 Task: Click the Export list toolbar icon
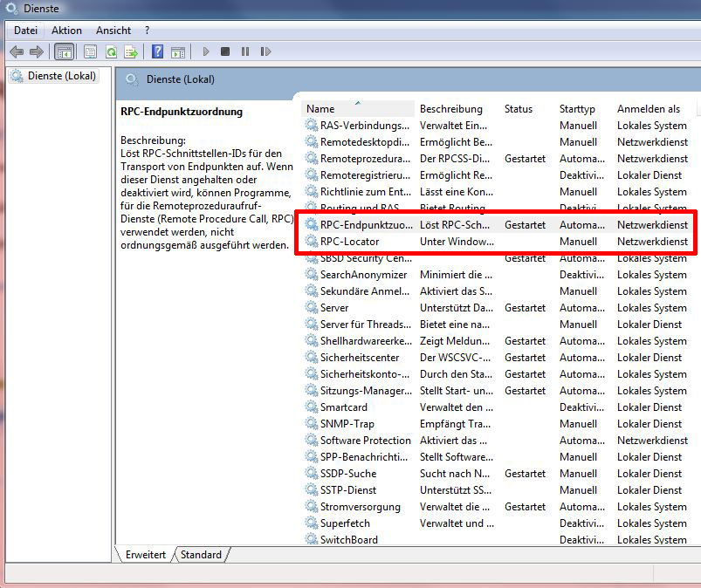pyautogui.click(x=131, y=51)
